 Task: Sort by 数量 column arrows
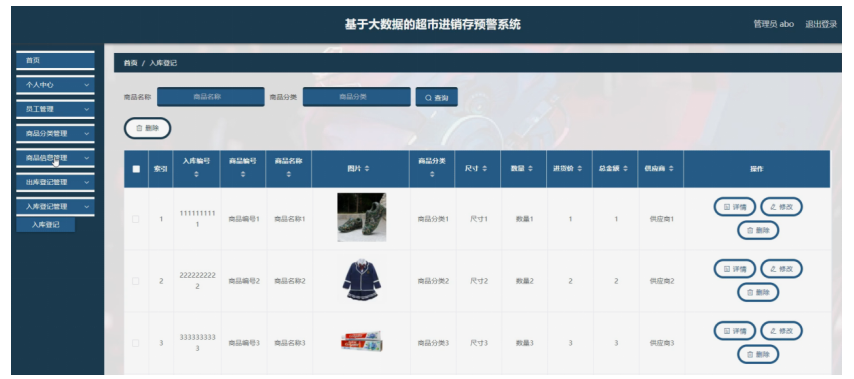click(530, 169)
